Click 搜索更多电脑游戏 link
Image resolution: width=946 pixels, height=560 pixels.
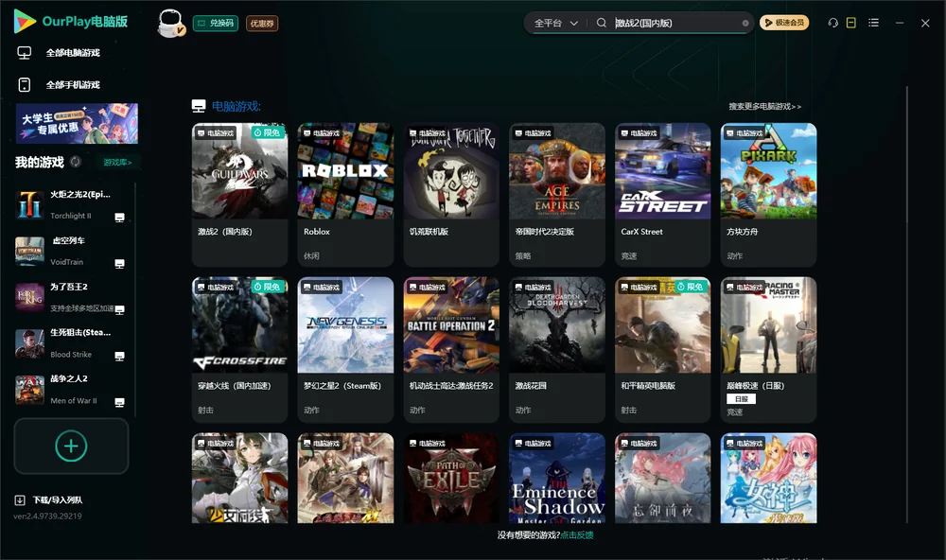click(x=765, y=107)
